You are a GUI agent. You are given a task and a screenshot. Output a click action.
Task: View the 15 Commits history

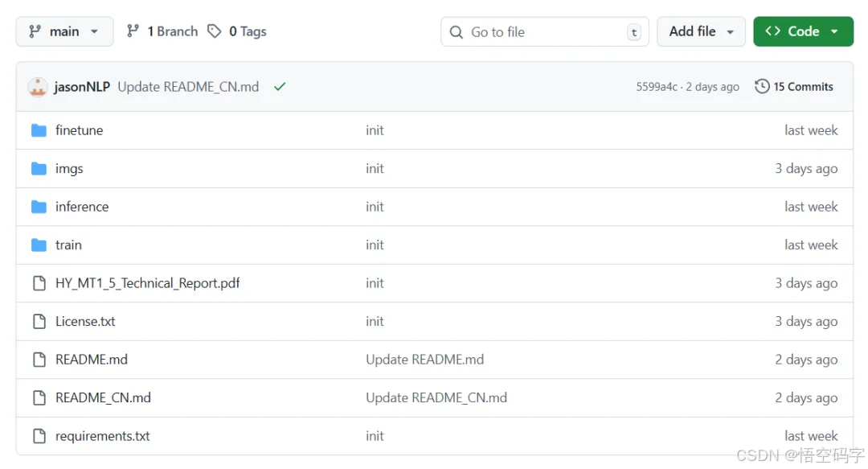(794, 87)
